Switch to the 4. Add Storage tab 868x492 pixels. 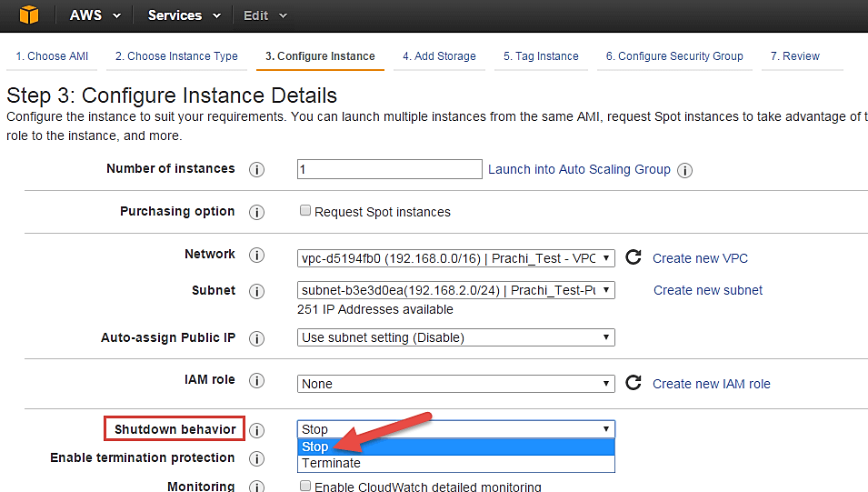[x=439, y=56]
